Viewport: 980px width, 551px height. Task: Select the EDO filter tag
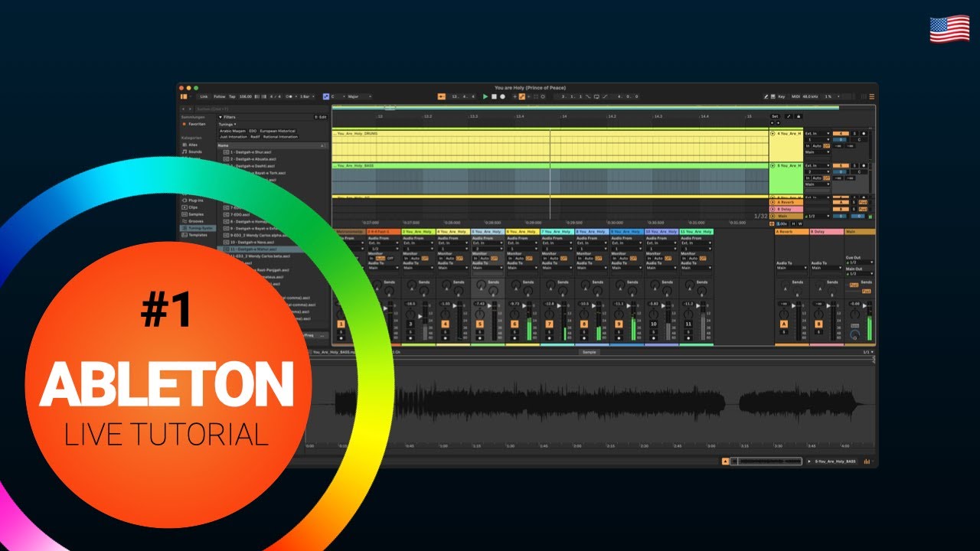pos(253,131)
